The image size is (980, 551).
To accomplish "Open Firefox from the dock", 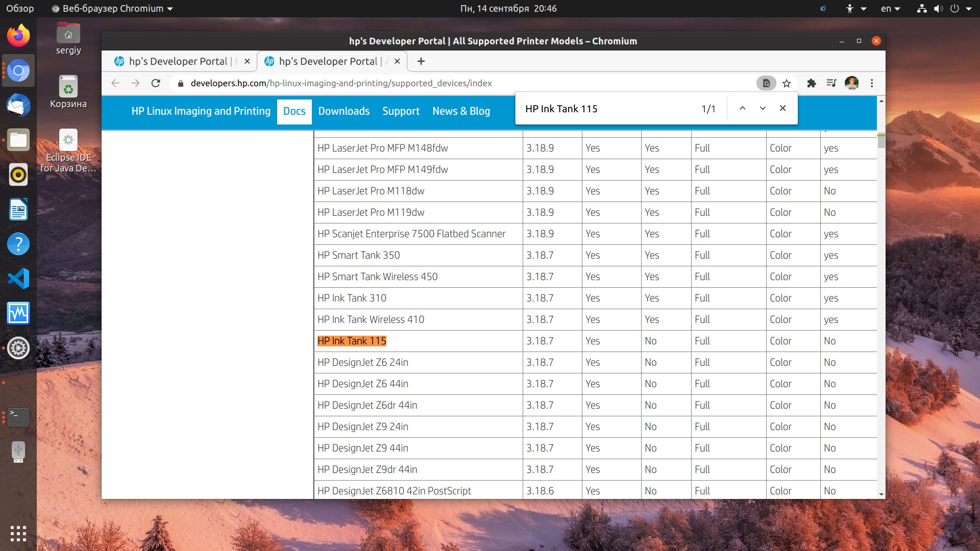I will 18,36.
